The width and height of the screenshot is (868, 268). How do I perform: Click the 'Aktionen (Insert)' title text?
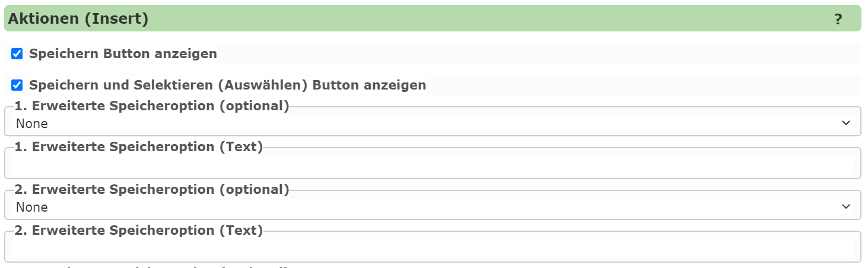[x=78, y=19]
